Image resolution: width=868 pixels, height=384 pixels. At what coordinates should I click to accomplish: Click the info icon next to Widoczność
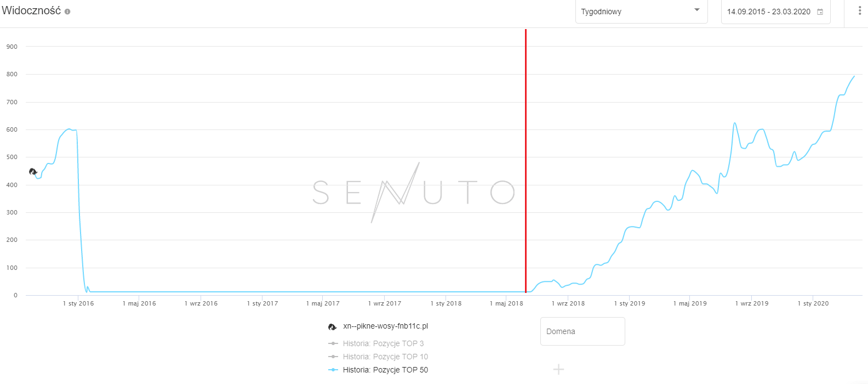click(67, 12)
